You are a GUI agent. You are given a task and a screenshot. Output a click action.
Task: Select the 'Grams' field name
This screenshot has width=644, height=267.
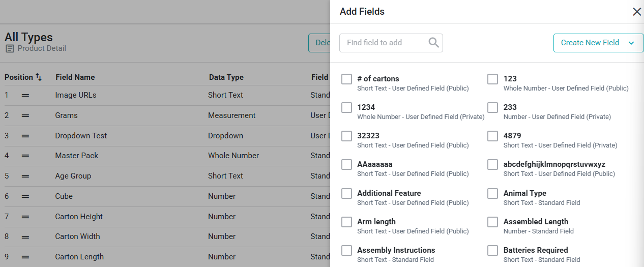coord(67,115)
